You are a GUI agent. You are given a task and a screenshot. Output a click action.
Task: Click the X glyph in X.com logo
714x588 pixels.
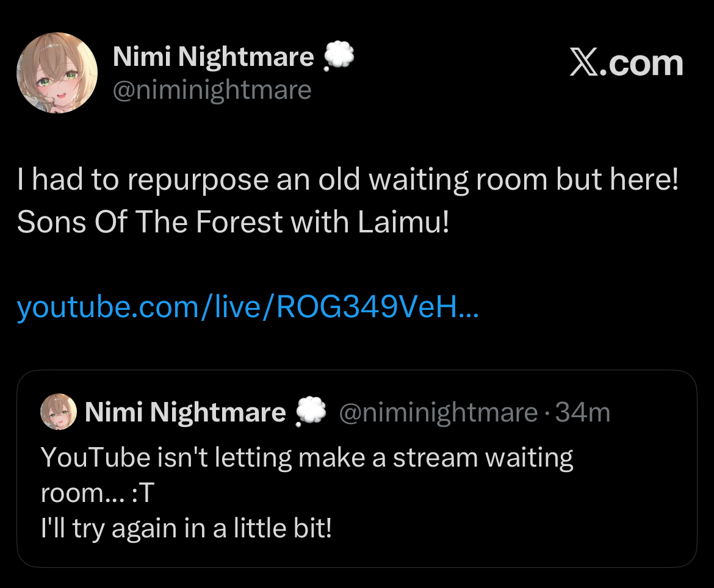584,63
